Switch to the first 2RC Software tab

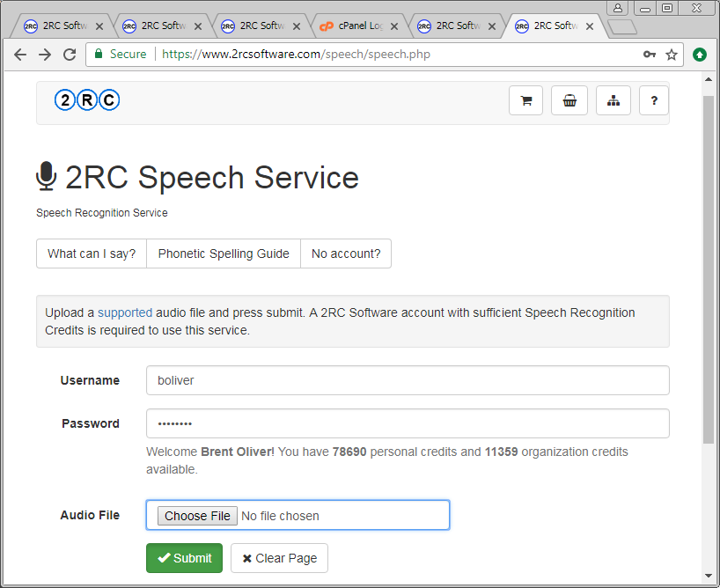(x=60, y=26)
